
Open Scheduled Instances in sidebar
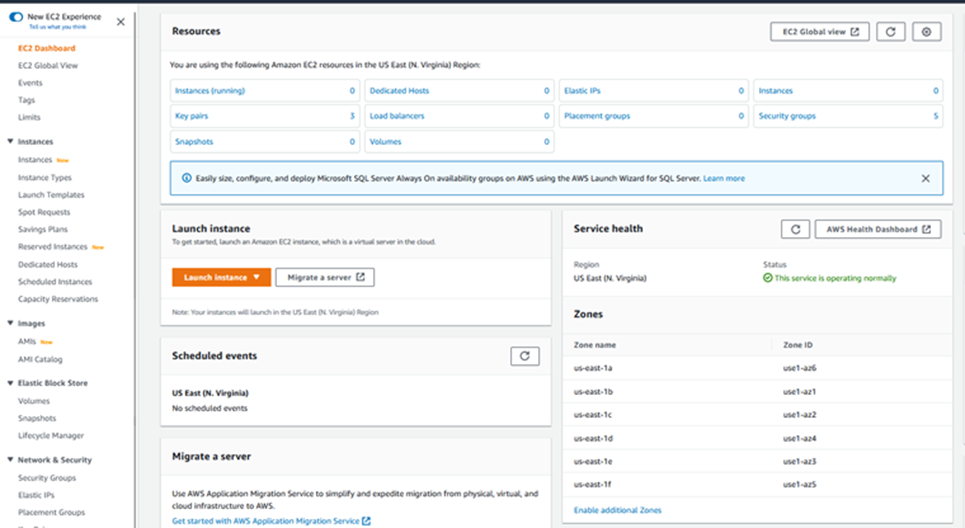(x=55, y=281)
